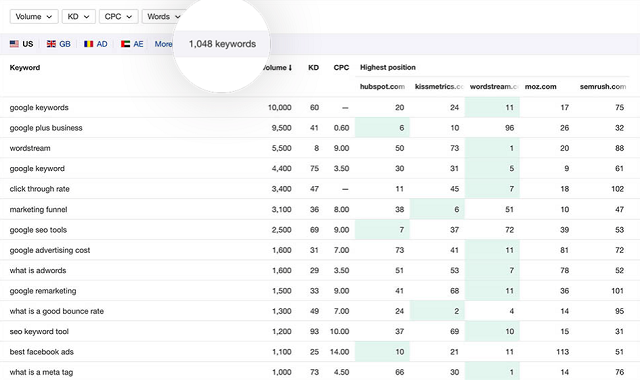The image size is (640, 380).
Task: Open the 'what is a meta tag' keyword
Action: pos(41,372)
